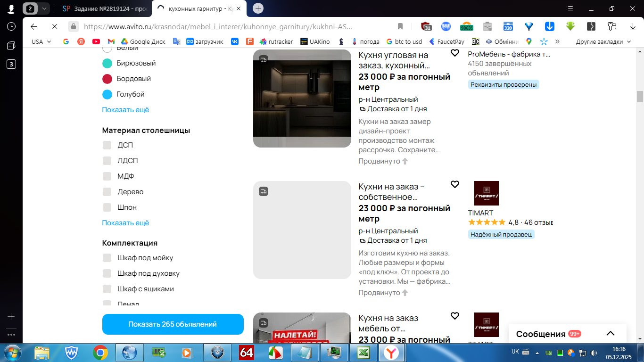
Task: Open the browser history clock icon in sidebar
Action: 11,26
